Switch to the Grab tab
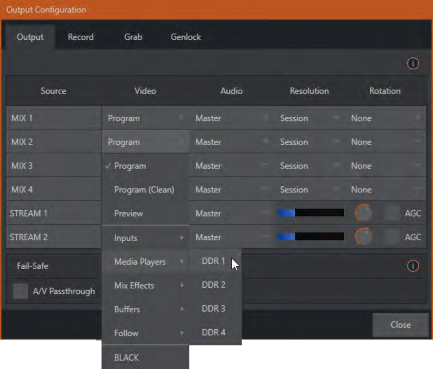Image resolution: width=433 pixels, height=369 pixels. (133, 37)
